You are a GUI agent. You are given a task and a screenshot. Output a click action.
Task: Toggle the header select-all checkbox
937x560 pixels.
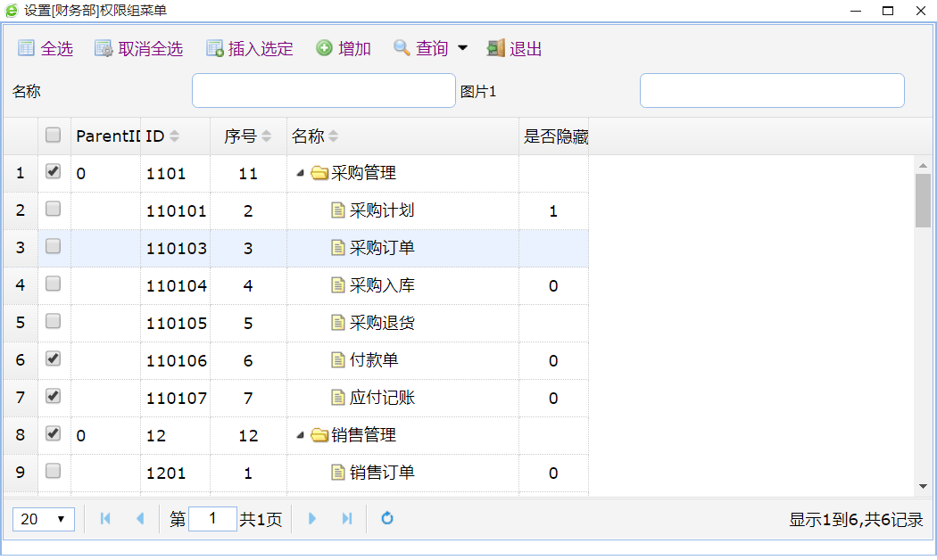(x=54, y=136)
